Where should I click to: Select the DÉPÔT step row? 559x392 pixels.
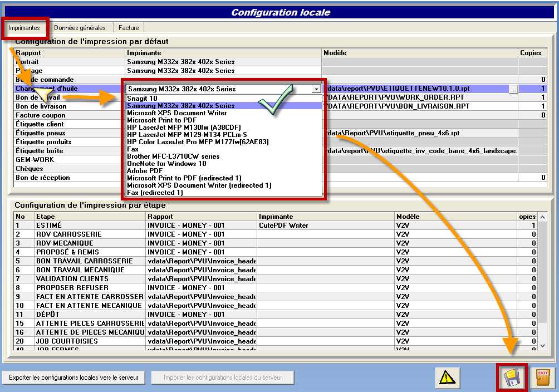pyautogui.click(x=276, y=315)
